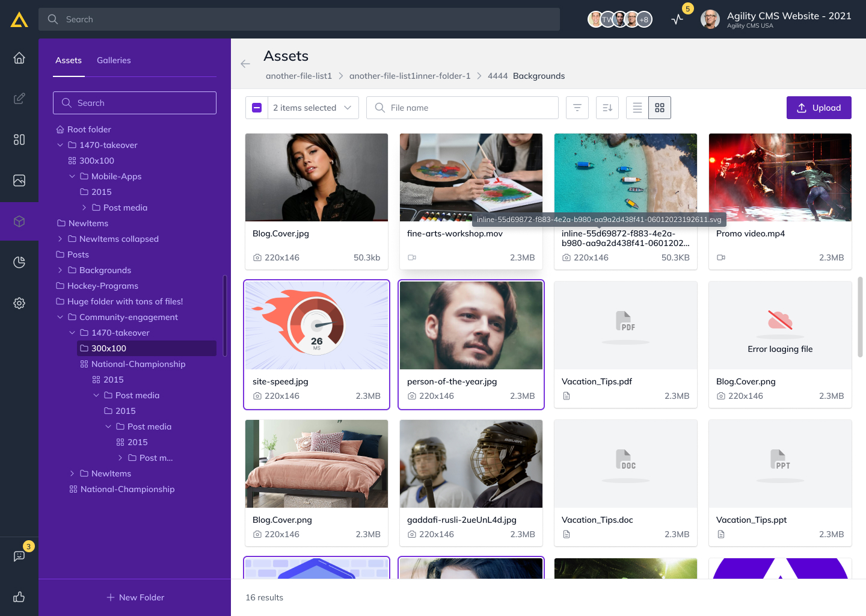Viewport: 866px width, 616px height.
Task: Click New Folder at sidebar bottom
Action: (x=135, y=597)
